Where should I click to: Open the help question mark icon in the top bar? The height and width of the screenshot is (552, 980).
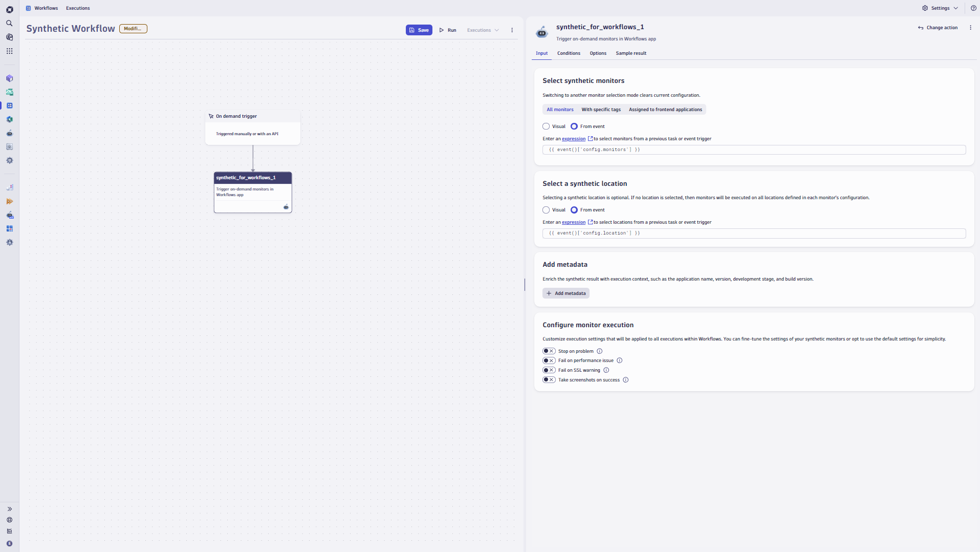(973, 8)
